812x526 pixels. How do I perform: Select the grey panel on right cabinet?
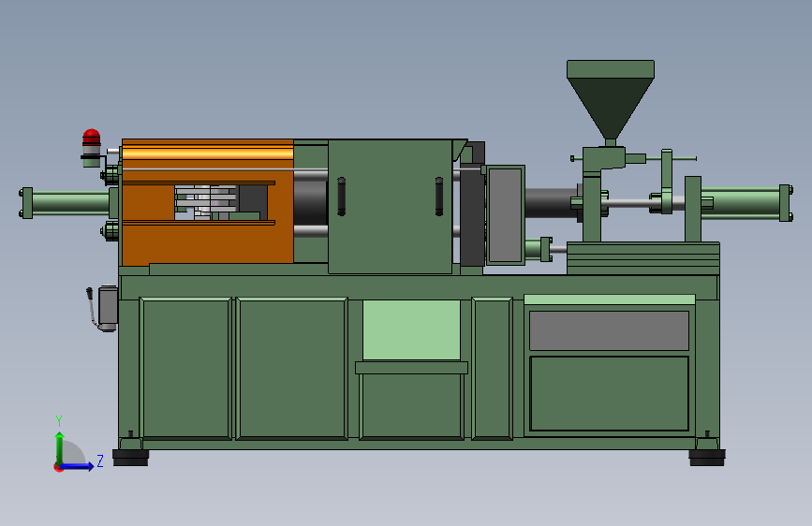609,330
